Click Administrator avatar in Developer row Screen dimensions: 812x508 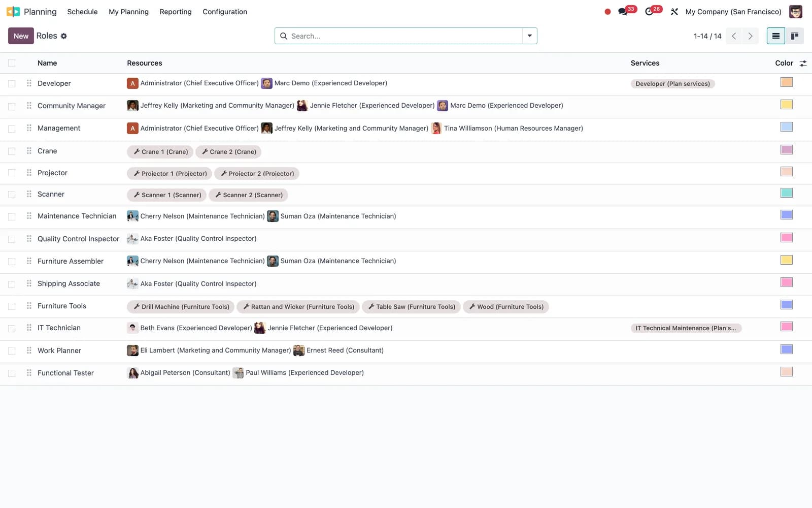[132, 83]
